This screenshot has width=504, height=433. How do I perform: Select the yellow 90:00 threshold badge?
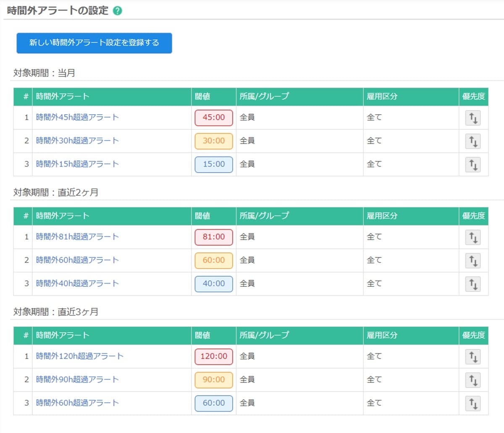point(213,380)
